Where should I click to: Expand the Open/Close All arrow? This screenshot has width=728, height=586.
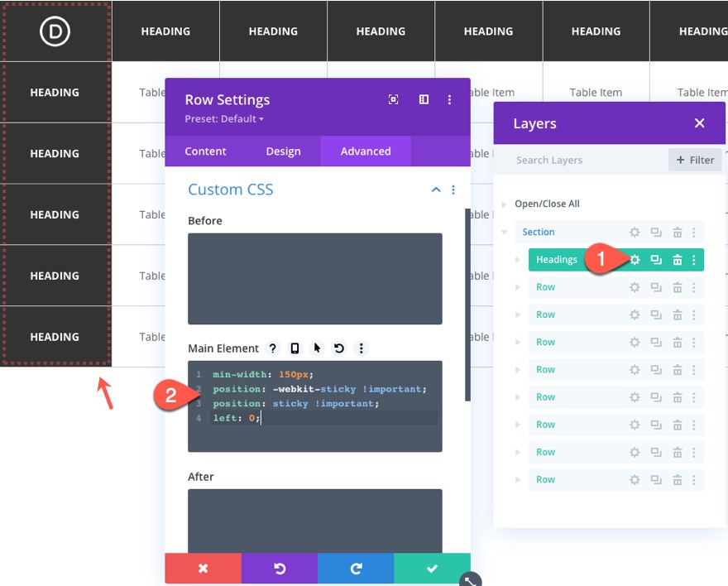tap(504, 204)
